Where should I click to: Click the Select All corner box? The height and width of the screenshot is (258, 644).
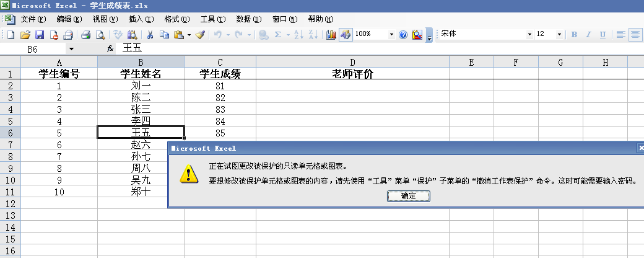[11, 62]
